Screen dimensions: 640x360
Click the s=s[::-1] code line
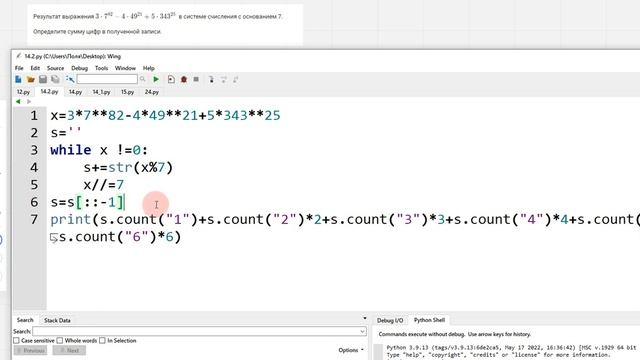point(87,202)
